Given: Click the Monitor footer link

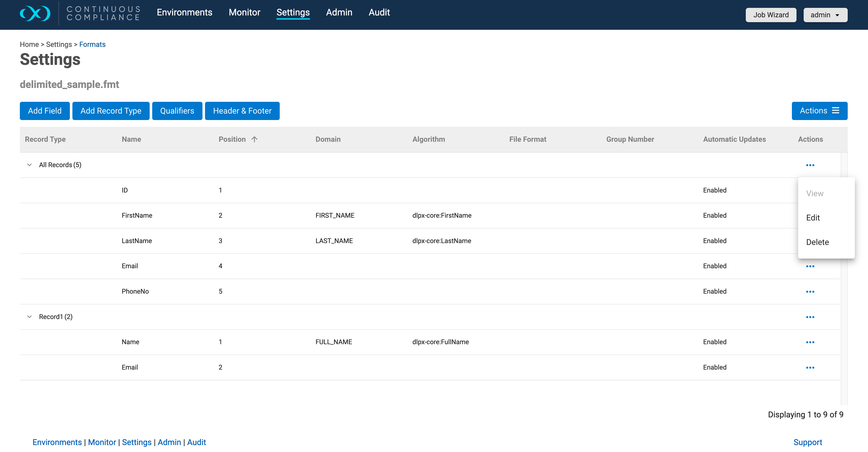Looking at the screenshot, I should (102, 442).
